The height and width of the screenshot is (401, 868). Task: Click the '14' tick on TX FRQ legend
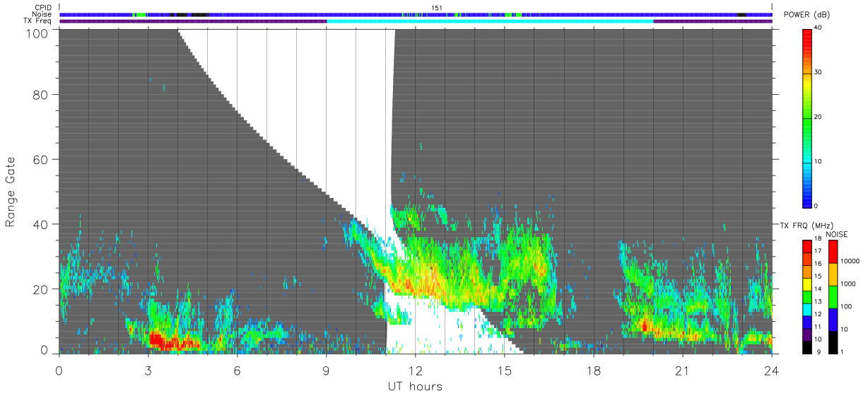click(x=818, y=289)
